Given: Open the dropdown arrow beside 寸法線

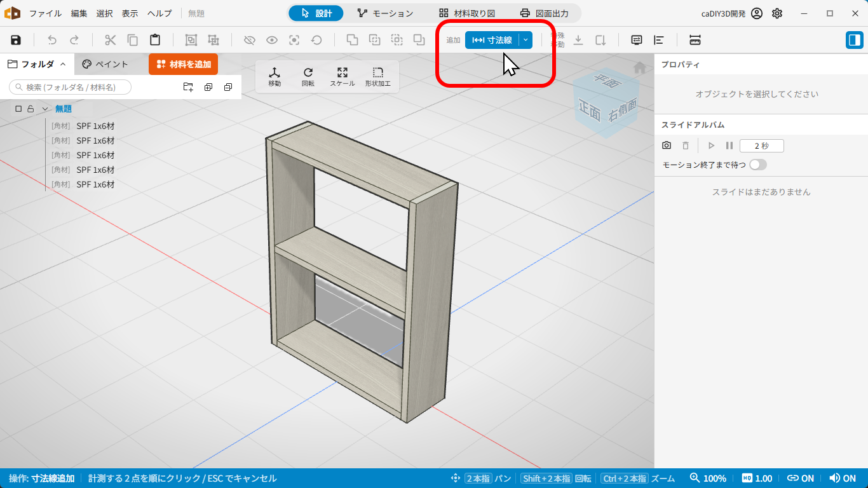Looking at the screenshot, I should click(x=526, y=40).
